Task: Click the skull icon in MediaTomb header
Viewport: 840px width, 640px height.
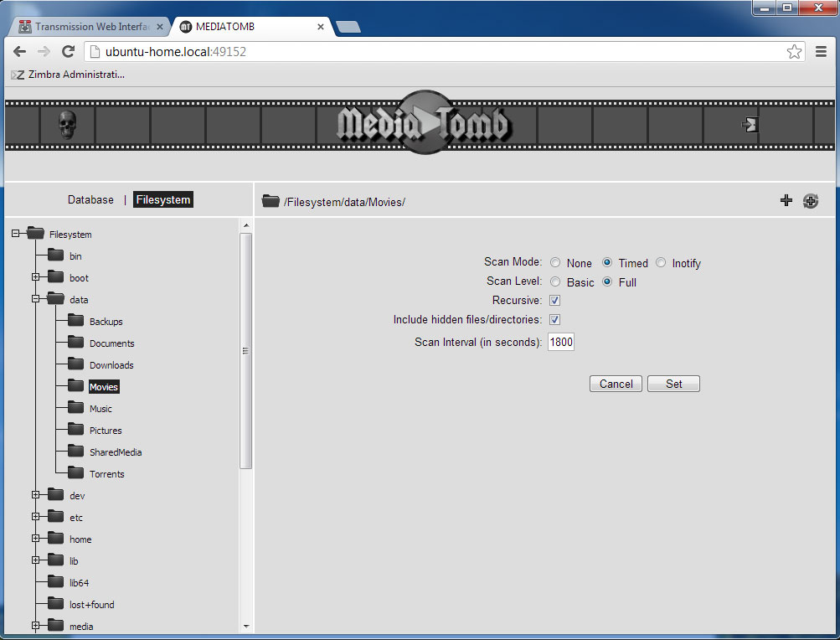Action: pos(67,125)
